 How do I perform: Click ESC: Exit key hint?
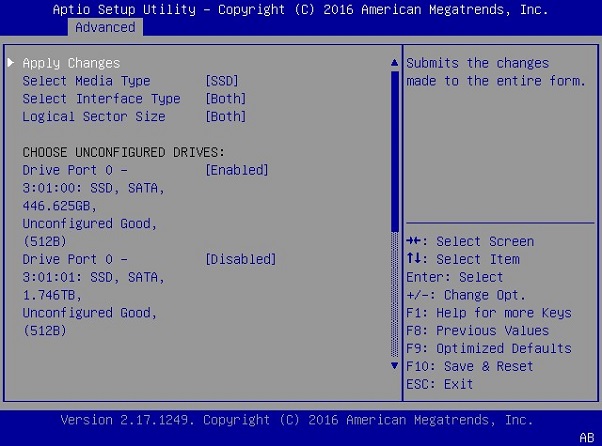pyautogui.click(x=440, y=384)
